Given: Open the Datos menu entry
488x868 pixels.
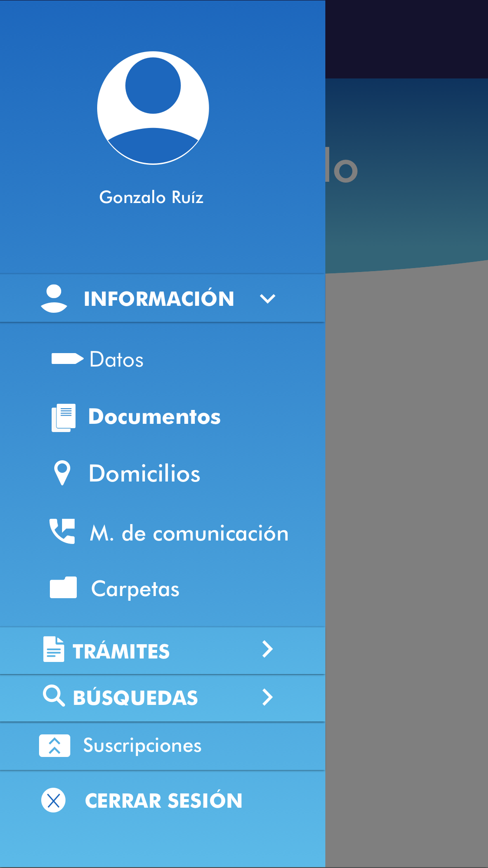Looking at the screenshot, I should (116, 360).
